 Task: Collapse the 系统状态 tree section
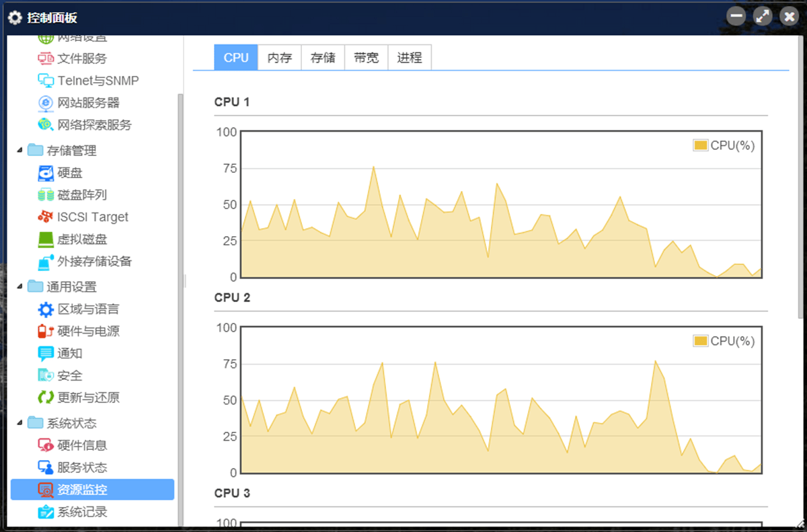click(20, 424)
